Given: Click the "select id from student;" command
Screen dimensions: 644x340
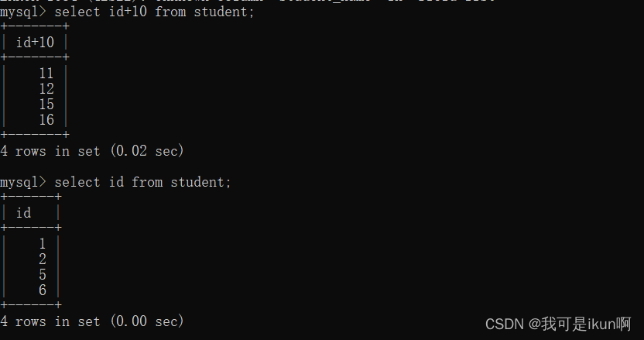Looking at the screenshot, I should [143, 182].
